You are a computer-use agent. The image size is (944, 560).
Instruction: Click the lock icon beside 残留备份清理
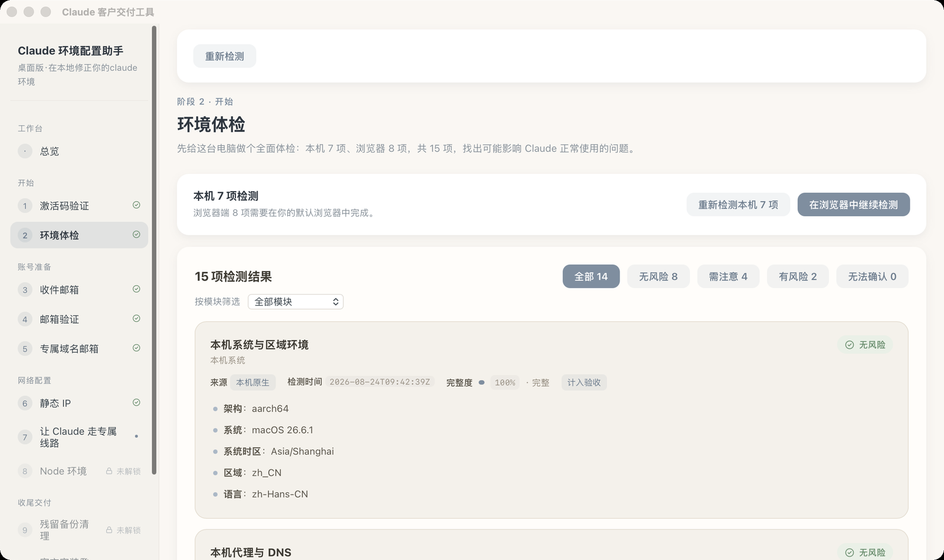click(x=109, y=530)
